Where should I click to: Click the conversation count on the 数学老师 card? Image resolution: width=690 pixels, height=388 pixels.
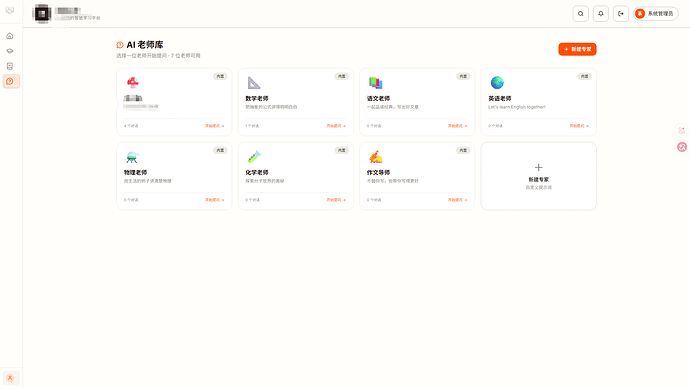tap(252, 126)
